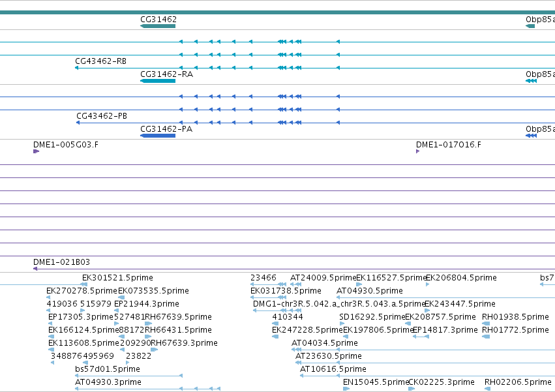Click EST EP21944.3prime
This screenshot has height=392, width=555.
click(x=147, y=304)
